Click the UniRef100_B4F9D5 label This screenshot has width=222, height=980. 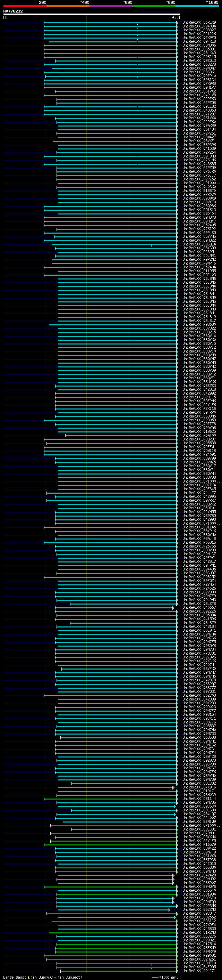(199, 967)
